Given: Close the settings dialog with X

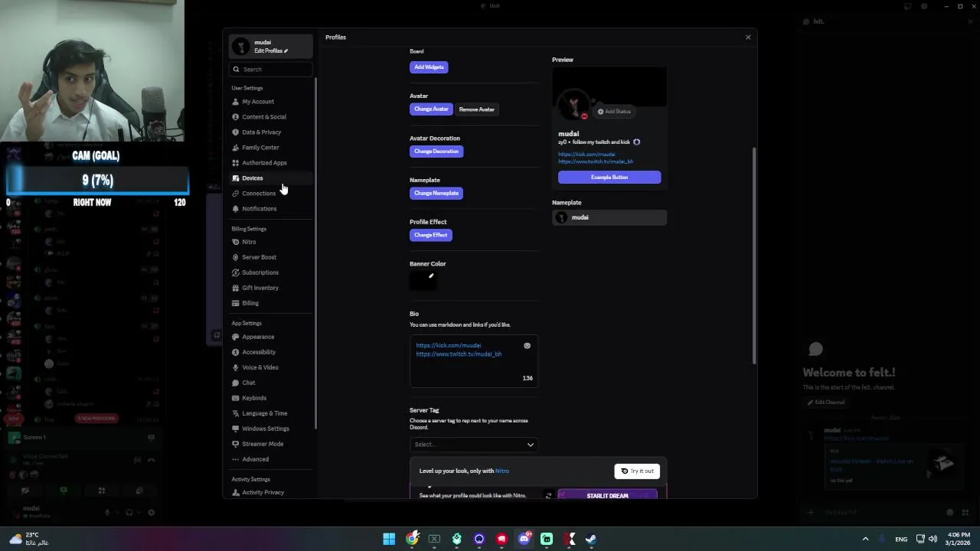Looking at the screenshot, I should 748,37.
